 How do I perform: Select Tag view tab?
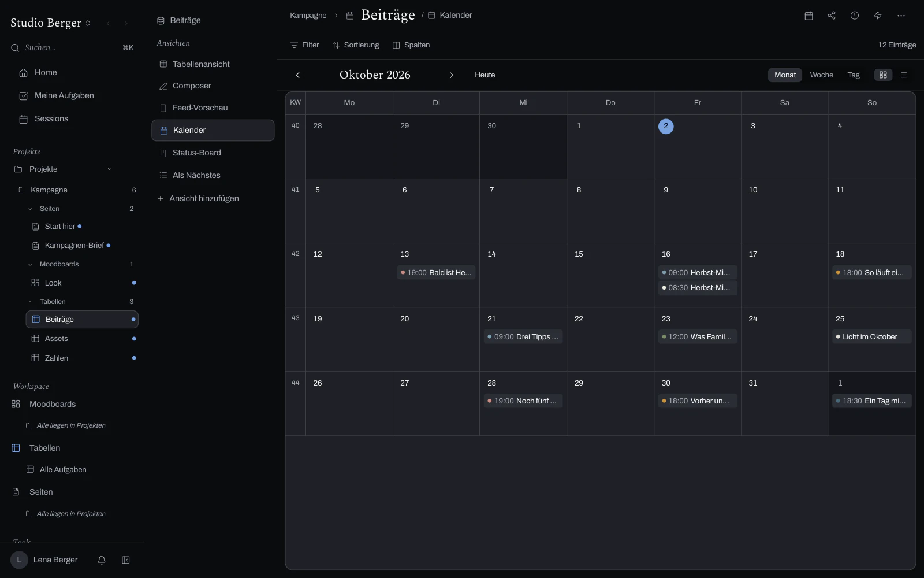click(x=854, y=75)
